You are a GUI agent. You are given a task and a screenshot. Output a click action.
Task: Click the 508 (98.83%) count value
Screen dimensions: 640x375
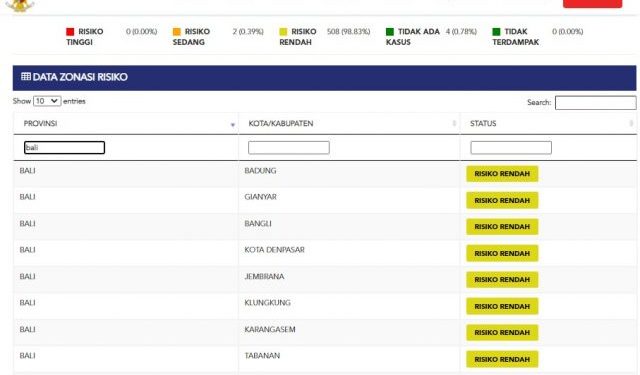point(349,31)
